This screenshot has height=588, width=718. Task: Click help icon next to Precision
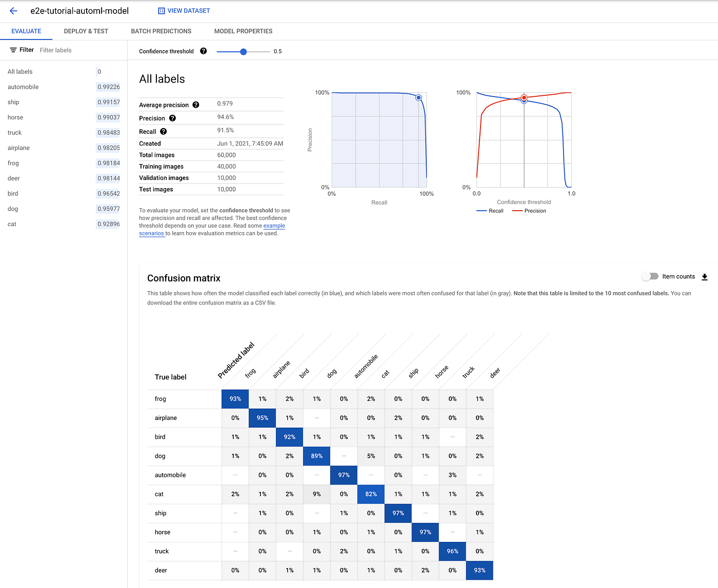coord(172,118)
